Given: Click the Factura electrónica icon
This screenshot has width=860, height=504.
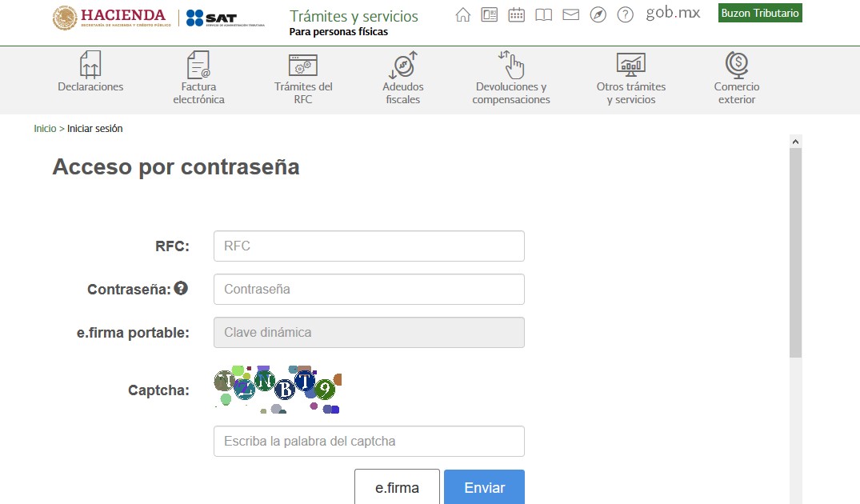Looking at the screenshot, I should [x=198, y=64].
